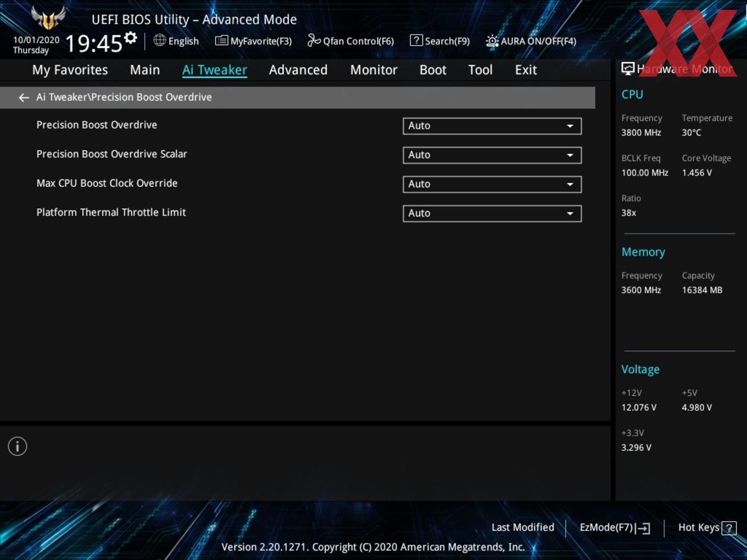Open date and time settings gear icon

pyautogui.click(x=131, y=38)
